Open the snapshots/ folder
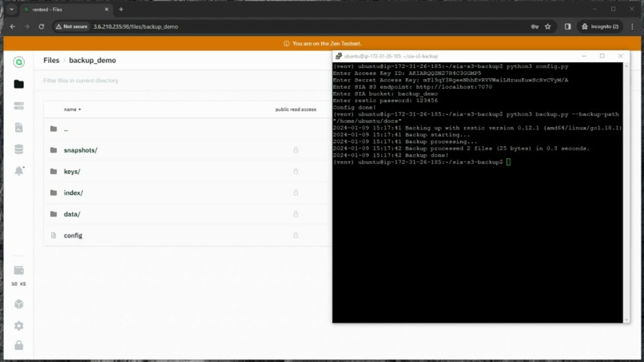The width and height of the screenshot is (644, 362). (x=81, y=150)
